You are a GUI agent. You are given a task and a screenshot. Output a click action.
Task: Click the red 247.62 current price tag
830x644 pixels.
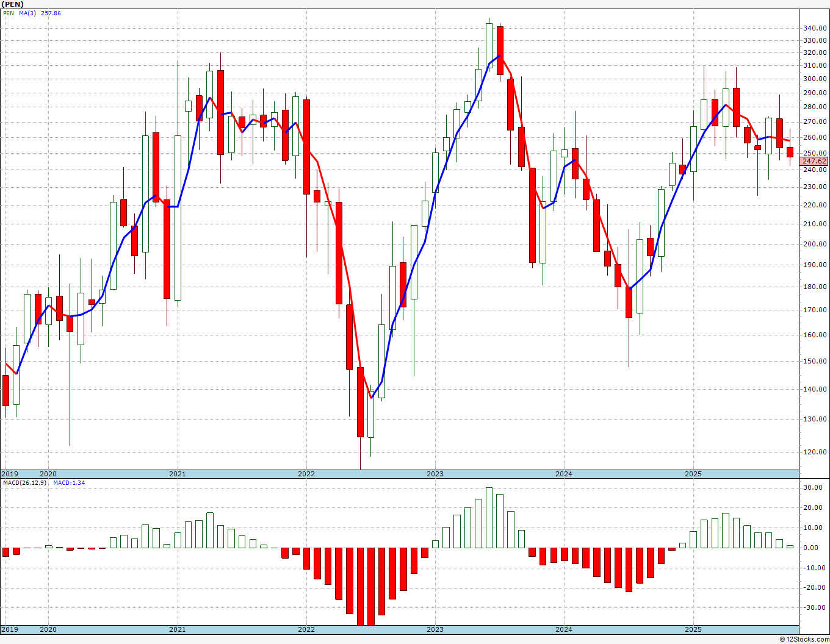pyautogui.click(x=815, y=162)
